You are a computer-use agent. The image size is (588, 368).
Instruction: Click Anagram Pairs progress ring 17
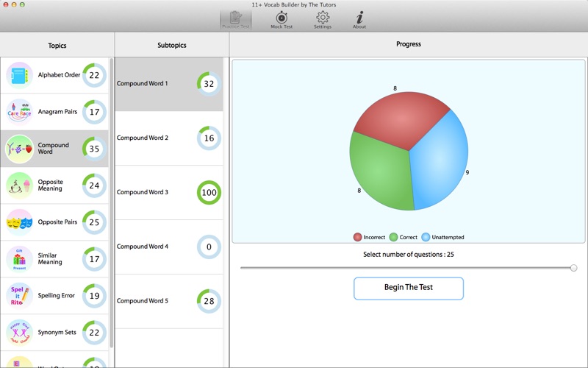pos(95,112)
